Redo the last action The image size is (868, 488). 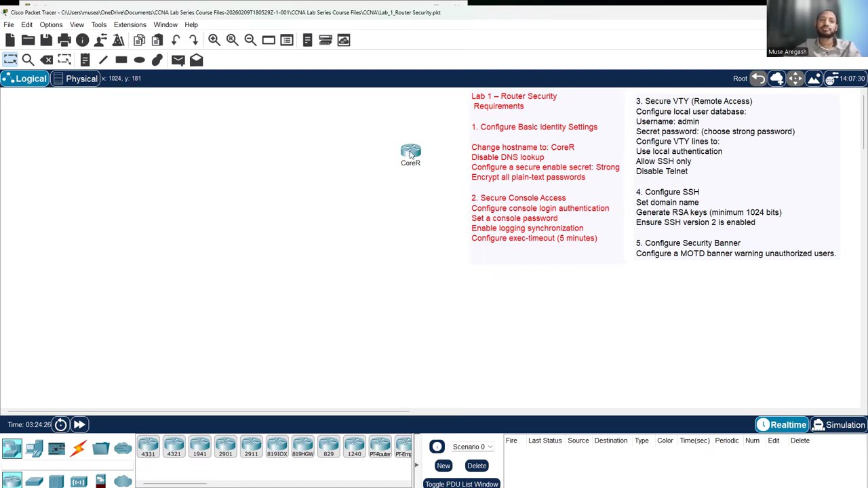193,40
